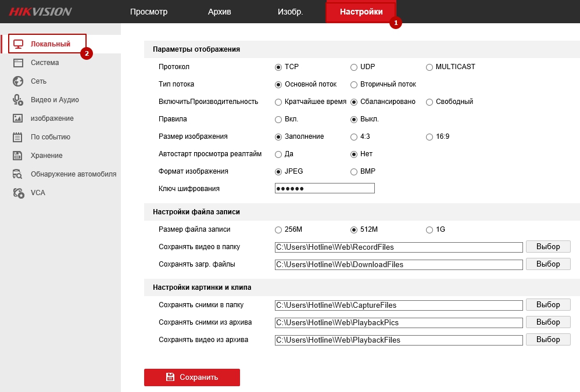Select UDP protocol radio button
Viewport: 580px width, 392px height.
(354, 67)
